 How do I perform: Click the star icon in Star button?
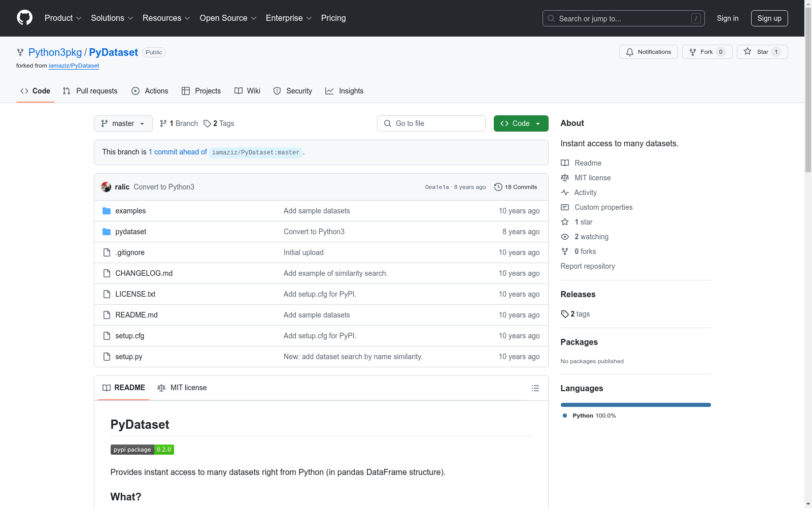pos(748,51)
